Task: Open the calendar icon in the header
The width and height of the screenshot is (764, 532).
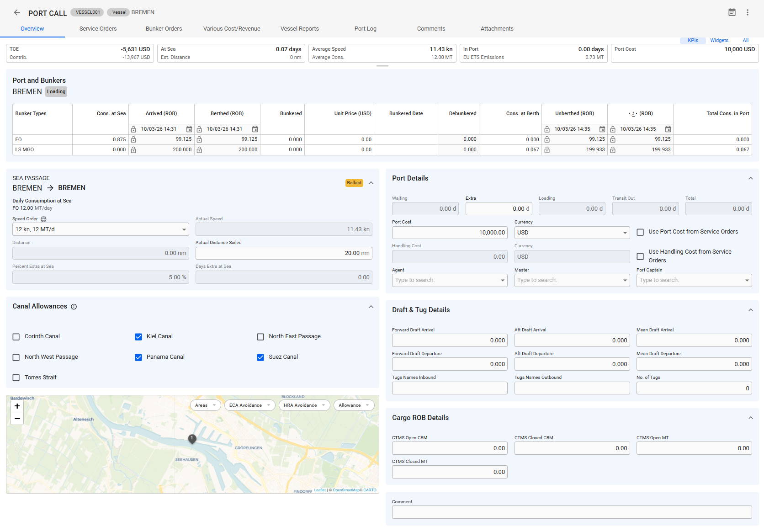Action: tap(732, 12)
